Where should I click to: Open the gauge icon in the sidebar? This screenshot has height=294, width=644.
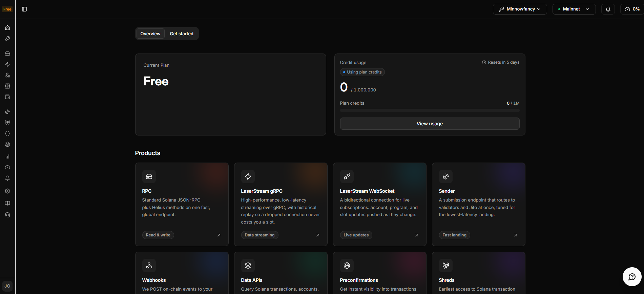7,167
